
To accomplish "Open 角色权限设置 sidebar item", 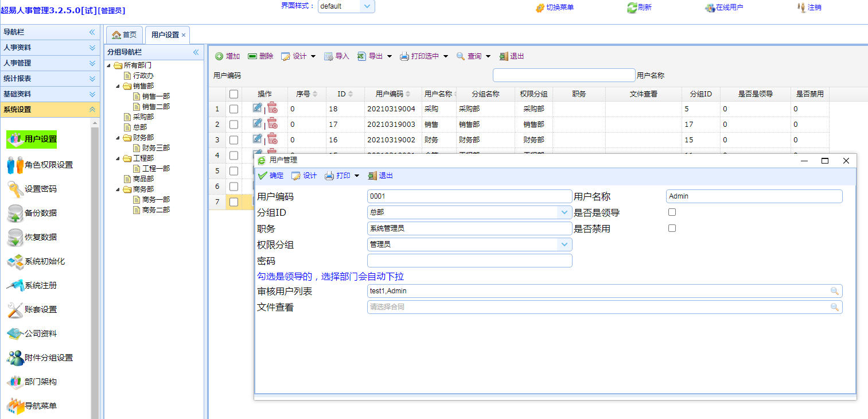I will coord(40,165).
